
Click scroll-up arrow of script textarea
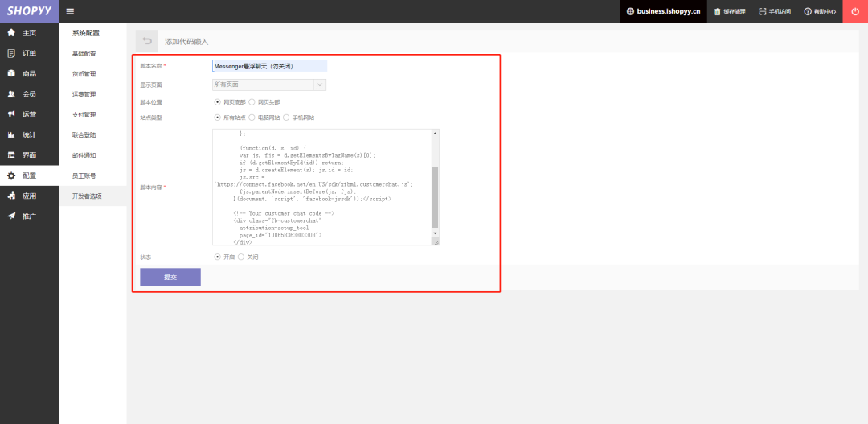435,133
